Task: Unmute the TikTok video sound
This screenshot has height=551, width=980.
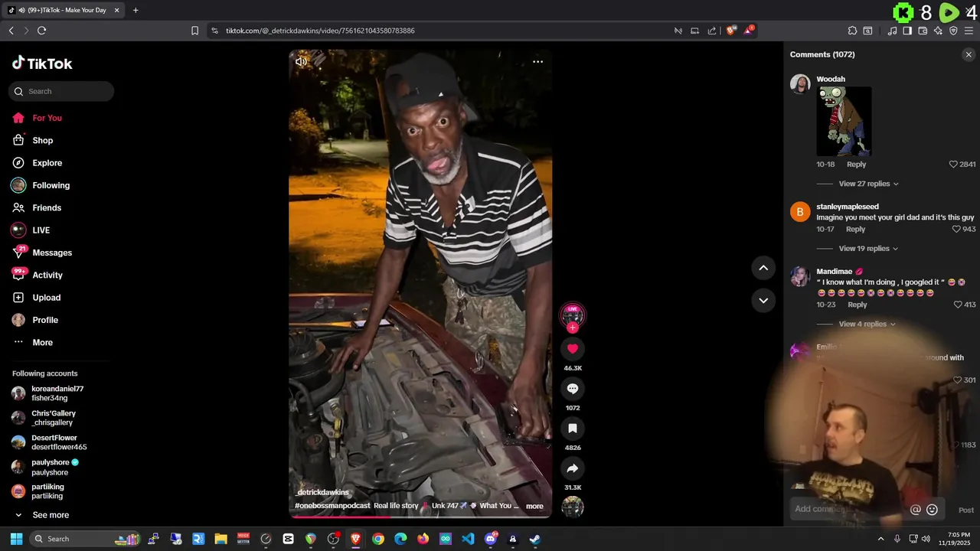Action: [x=301, y=62]
